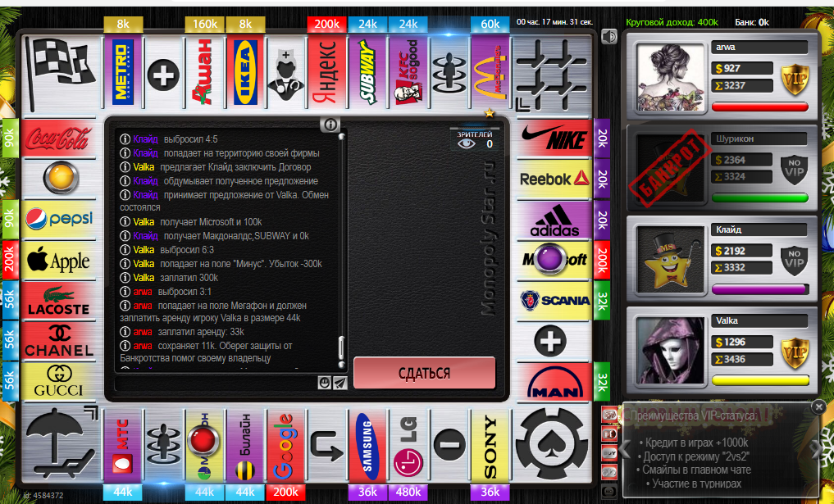This screenshot has width=834, height=504.
Task: Click the plus chance cell near METRO
Action: coord(163,75)
